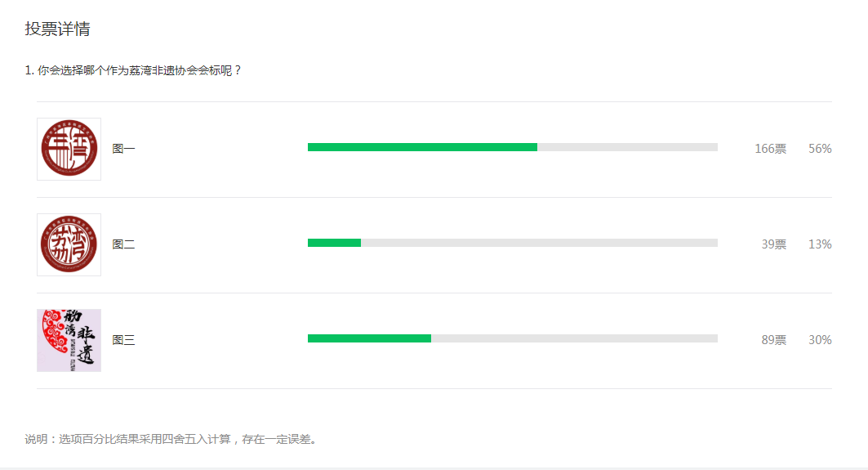Image resolution: width=868 pixels, height=470 pixels.
Task: Click the gray unfilled part of 图三's bar
Action: [574, 338]
